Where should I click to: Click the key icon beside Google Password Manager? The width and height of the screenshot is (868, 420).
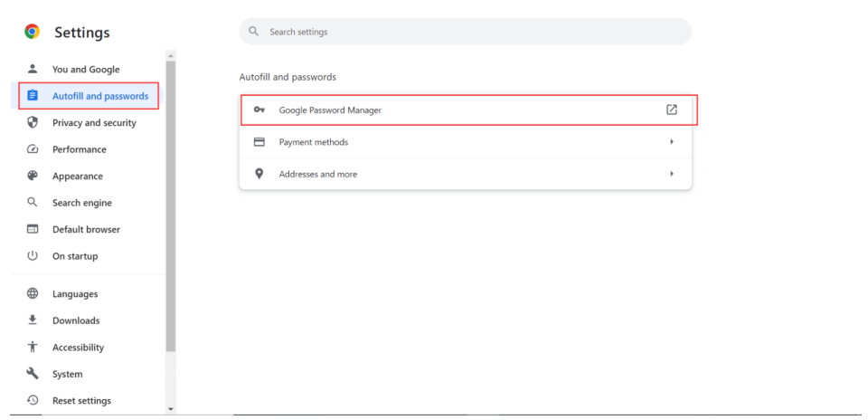click(x=259, y=110)
